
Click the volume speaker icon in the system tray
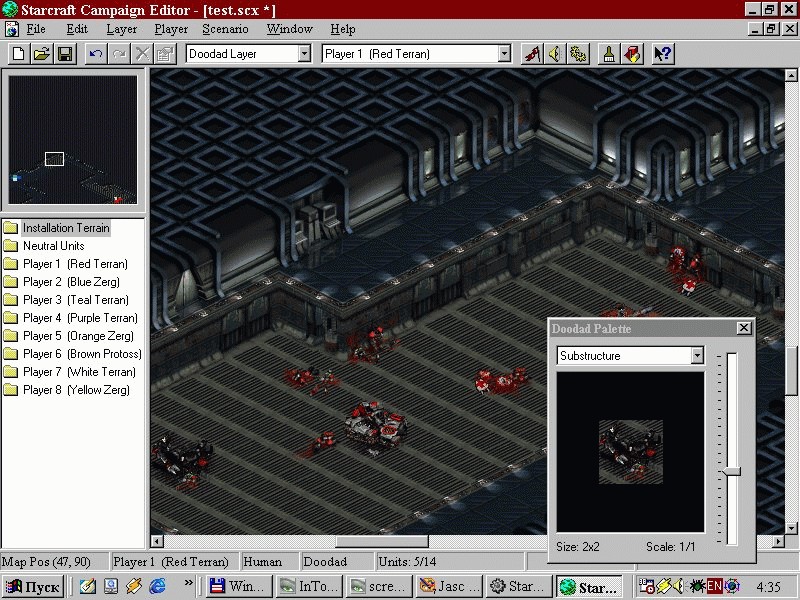(679, 586)
